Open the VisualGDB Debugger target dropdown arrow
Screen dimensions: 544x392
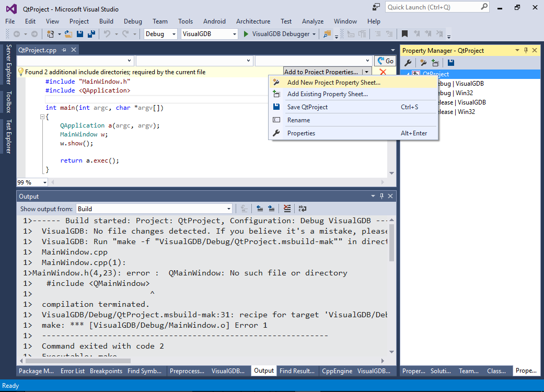(x=314, y=34)
